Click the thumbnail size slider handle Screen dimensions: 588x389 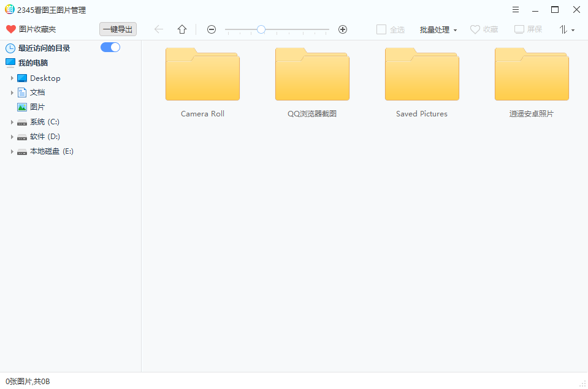(261, 29)
